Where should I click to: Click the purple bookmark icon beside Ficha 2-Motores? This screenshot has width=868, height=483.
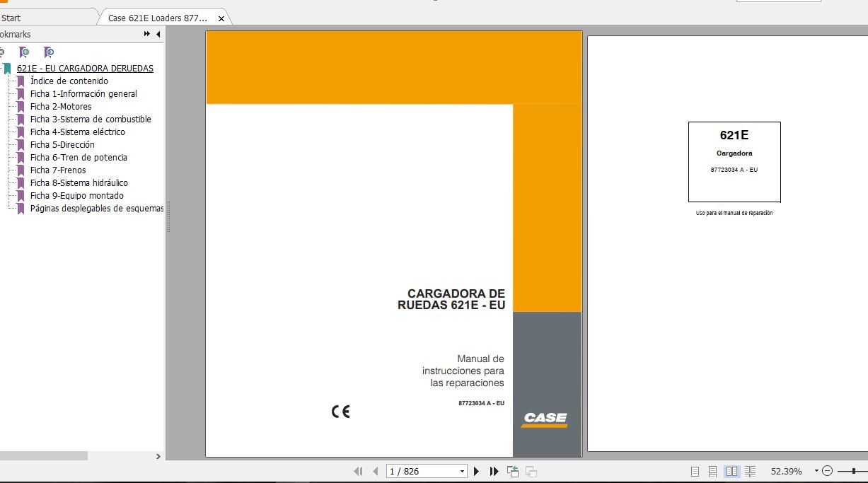tap(21, 107)
